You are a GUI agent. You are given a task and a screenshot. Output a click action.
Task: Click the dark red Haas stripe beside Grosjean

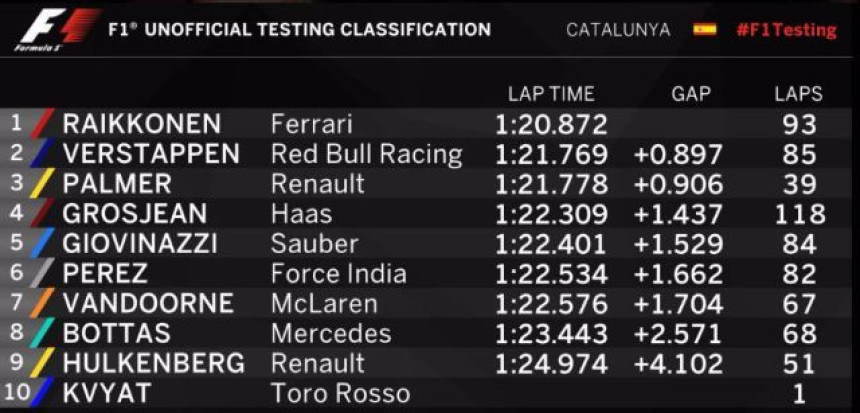[42, 213]
